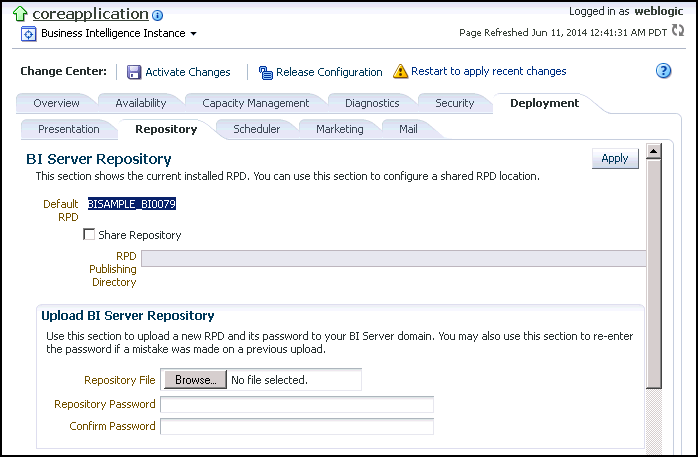Switch to the Scheduler subtab
The width and height of the screenshot is (698, 457).
[x=256, y=129]
